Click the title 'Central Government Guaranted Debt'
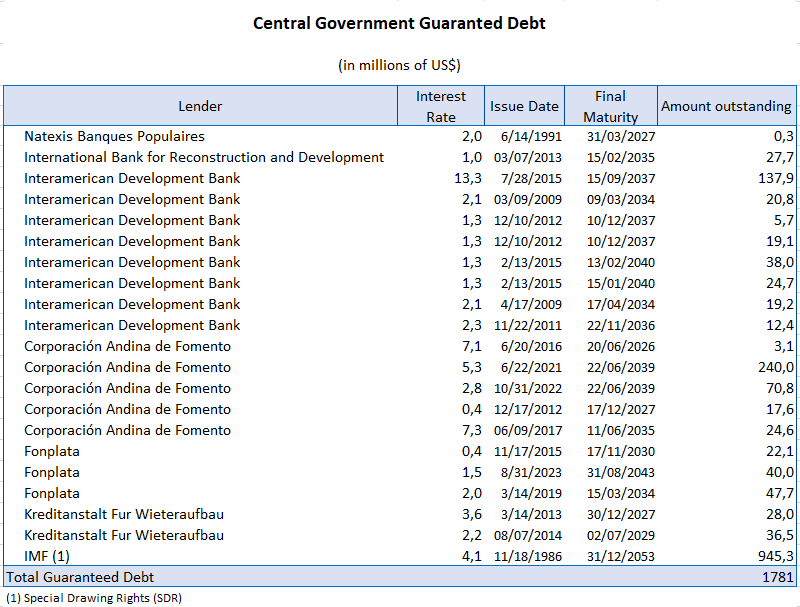Screen dimensions: 800x607 point(399,23)
